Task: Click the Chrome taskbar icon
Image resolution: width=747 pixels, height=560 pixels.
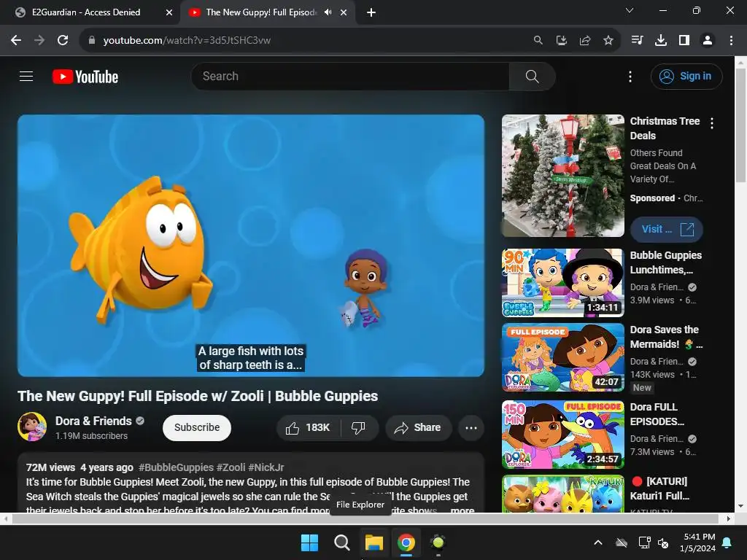Action: [x=406, y=542]
